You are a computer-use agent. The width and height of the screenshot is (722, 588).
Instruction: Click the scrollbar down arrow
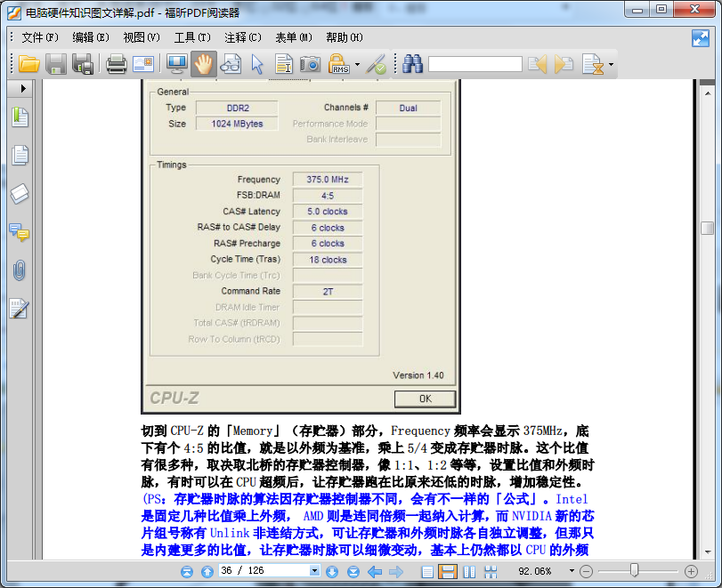click(707, 552)
